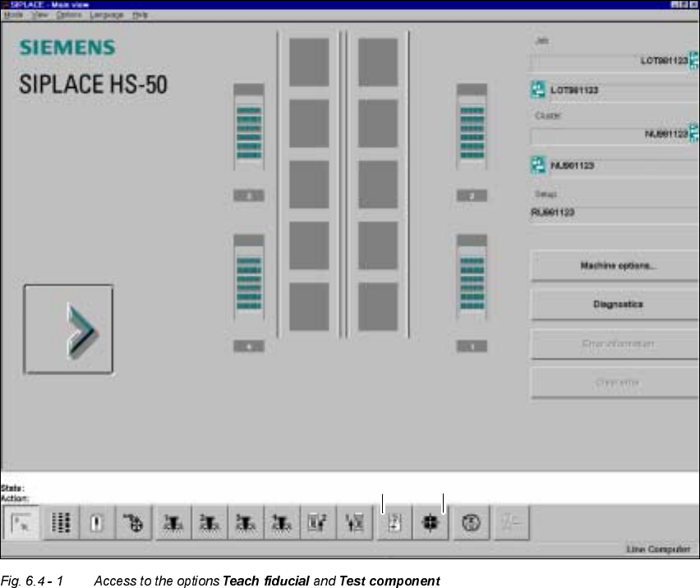The height and width of the screenshot is (588, 700).
Task: Open Teach fiducial toolbar icon
Action: 394,522
